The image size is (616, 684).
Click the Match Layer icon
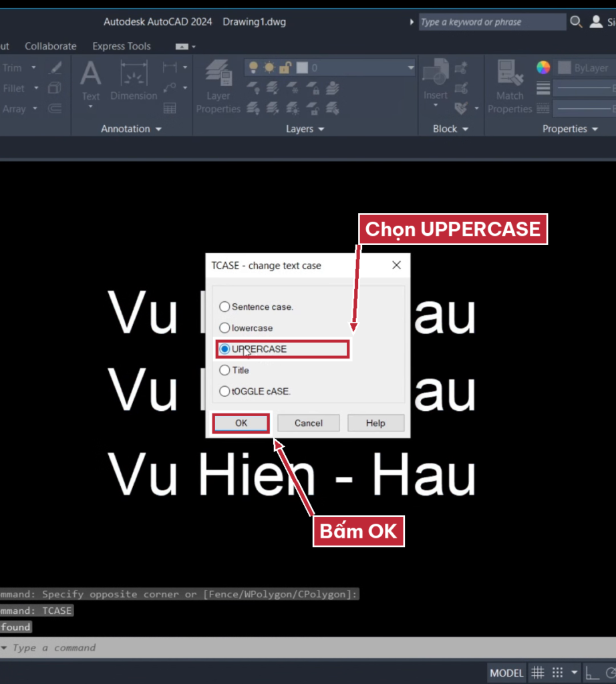tap(333, 108)
